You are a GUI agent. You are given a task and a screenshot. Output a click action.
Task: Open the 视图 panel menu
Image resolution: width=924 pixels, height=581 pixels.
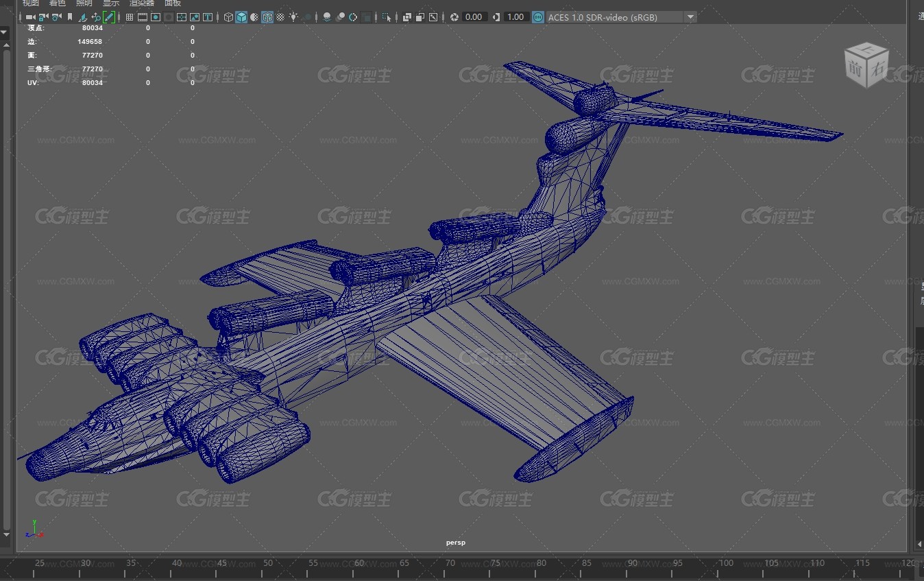[31, 3]
